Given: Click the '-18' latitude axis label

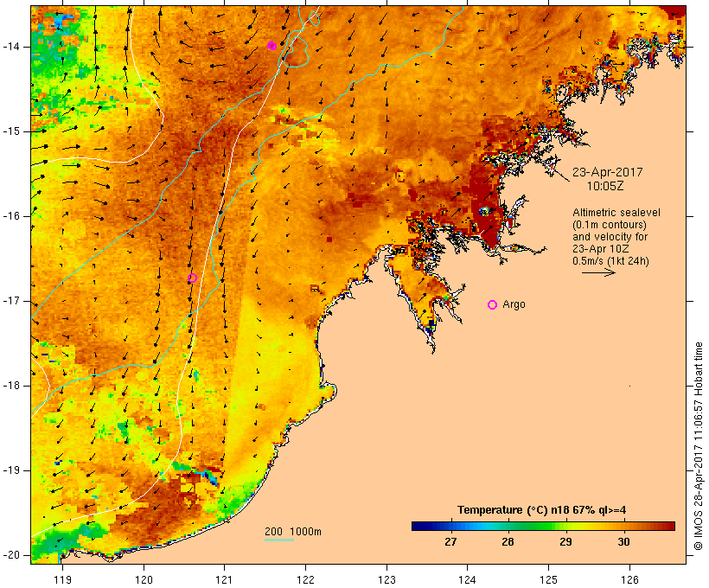Looking at the screenshot, I should point(11,386).
